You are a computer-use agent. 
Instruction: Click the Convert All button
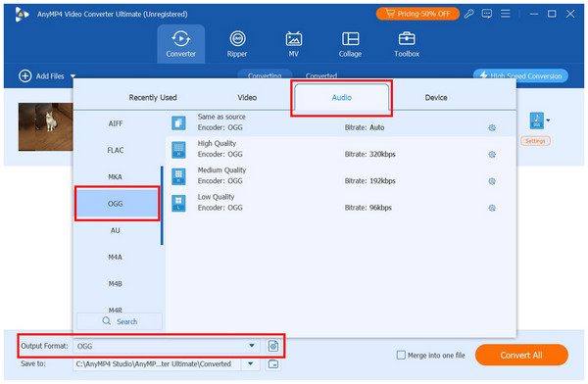tap(521, 355)
